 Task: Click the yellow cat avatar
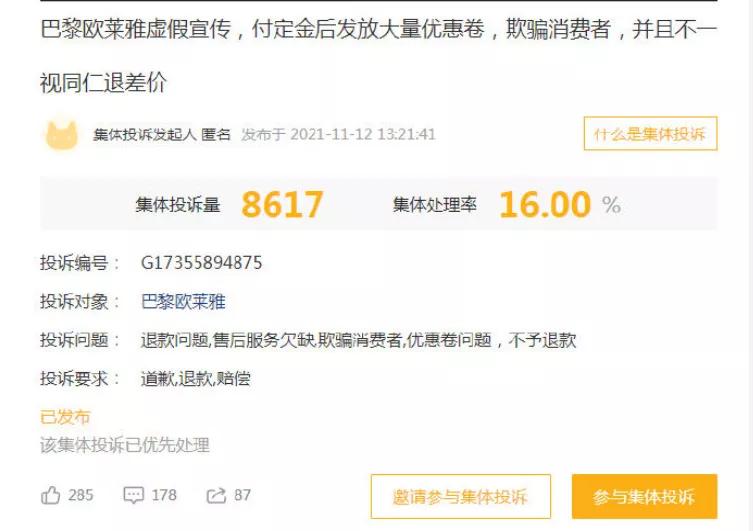tap(61, 134)
